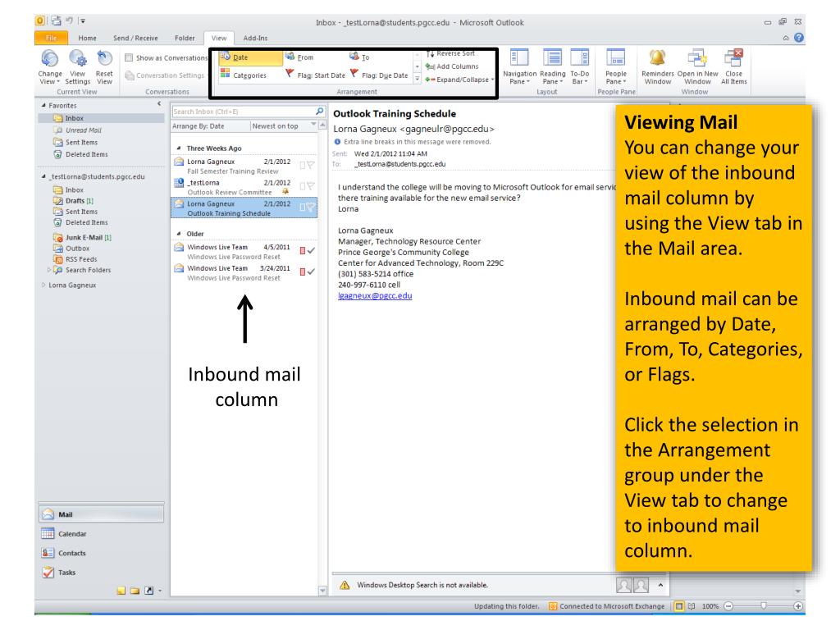Collapse the Three Weeks Ago group
Viewport: 840px width, 630px height.
[x=179, y=148]
